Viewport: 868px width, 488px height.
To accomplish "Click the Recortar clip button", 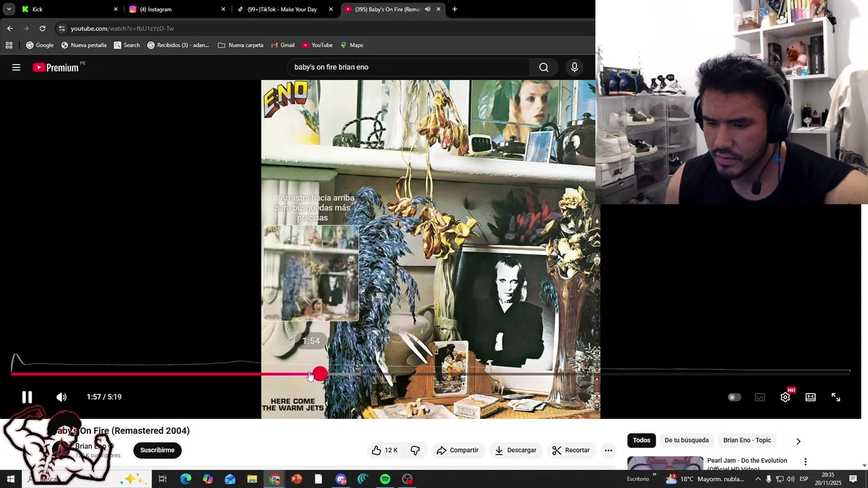I will tap(571, 450).
